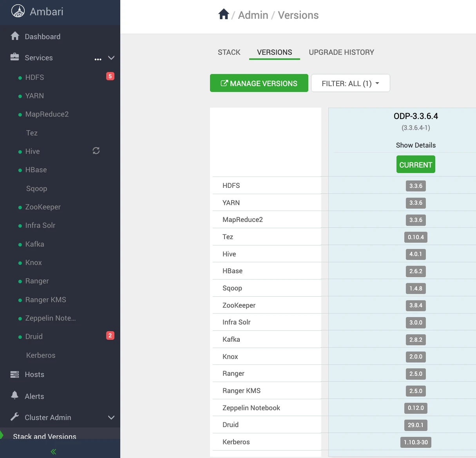Click the Alerts bell icon
The width and height of the screenshot is (476, 458).
pyautogui.click(x=14, y=395)
